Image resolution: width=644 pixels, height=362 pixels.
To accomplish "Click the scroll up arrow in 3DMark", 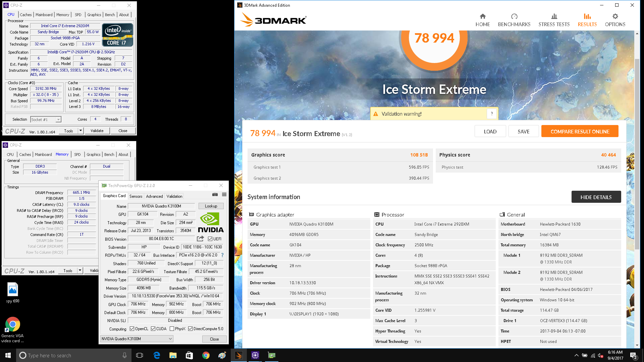I will pos(637,33).
